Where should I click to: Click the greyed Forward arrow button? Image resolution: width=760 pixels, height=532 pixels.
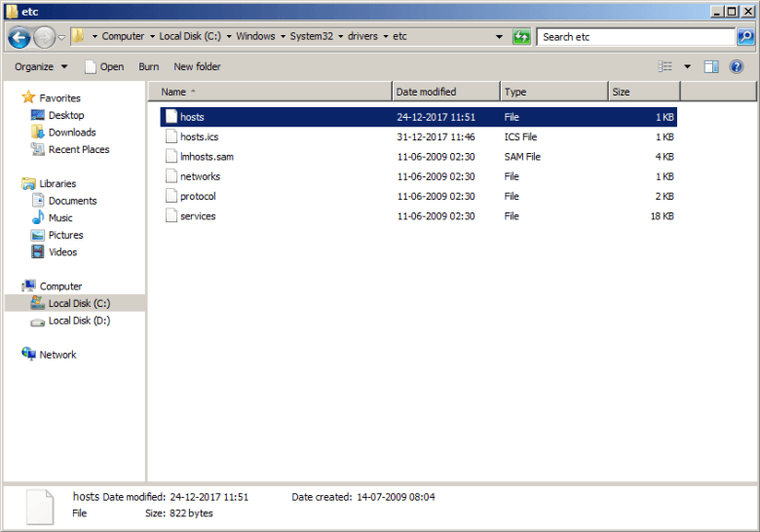coord(44,37)
